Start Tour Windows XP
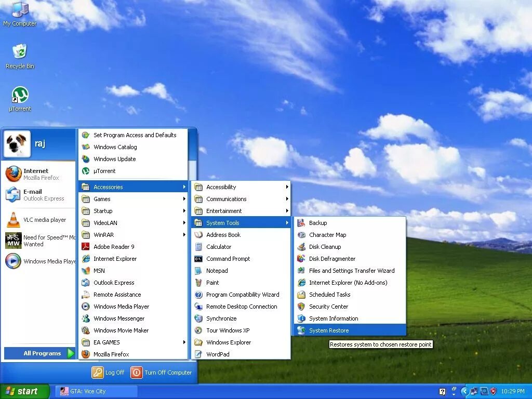The image size is (532, 399). click(x=241, y=330)
